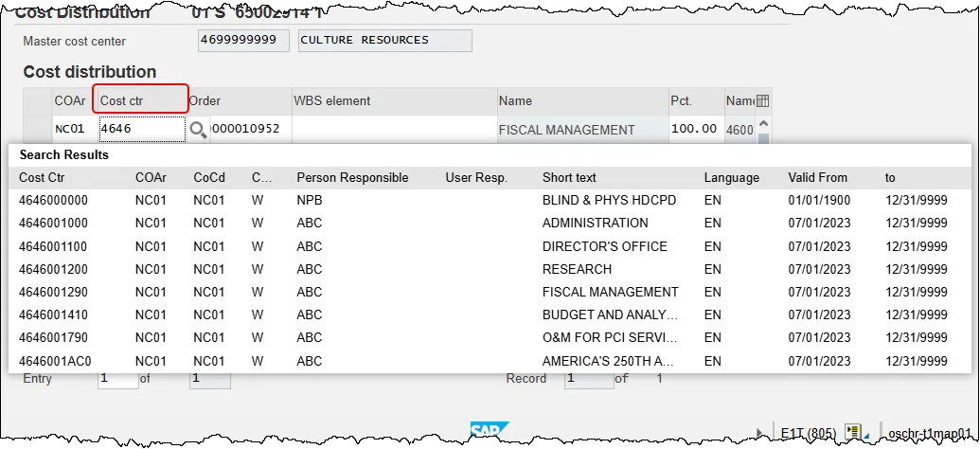Click the Valid From column header
Screen dimensions: 980x449
[x=817, y=177]
